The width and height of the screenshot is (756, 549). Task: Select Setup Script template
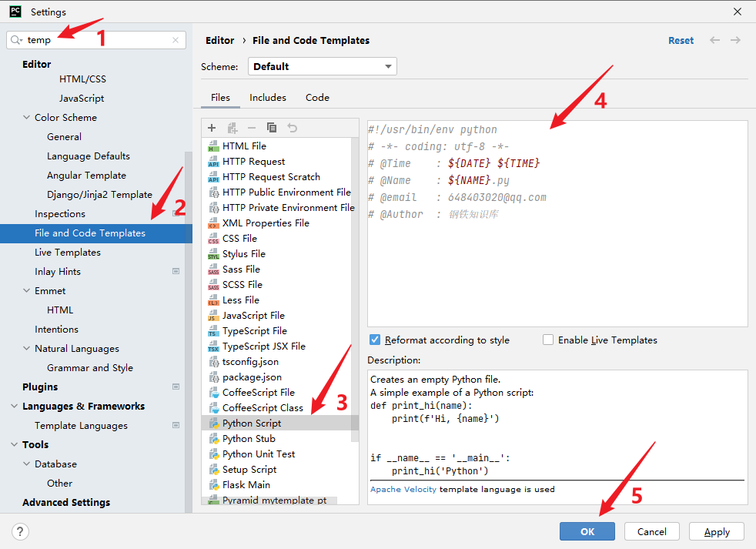[x=249, y=470]
